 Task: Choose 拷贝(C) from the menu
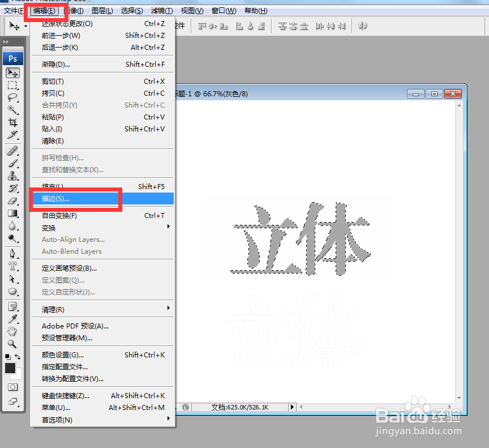click(103, 93)
